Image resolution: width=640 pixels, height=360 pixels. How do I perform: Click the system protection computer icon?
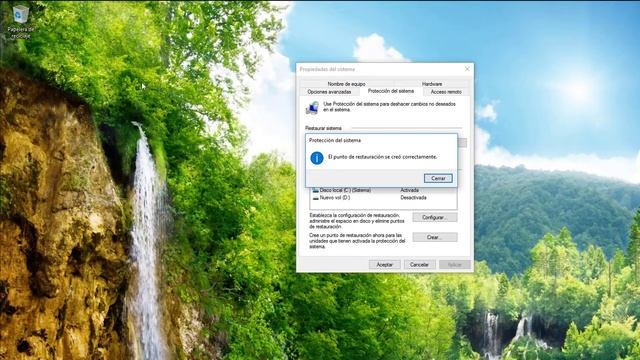click(312, 108)
